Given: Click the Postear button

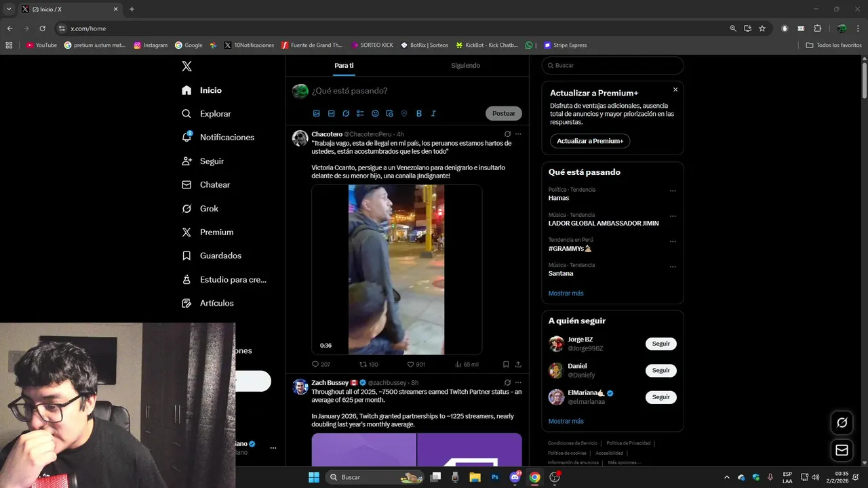Looking at the screenshot, I should (x=504, y=113).
